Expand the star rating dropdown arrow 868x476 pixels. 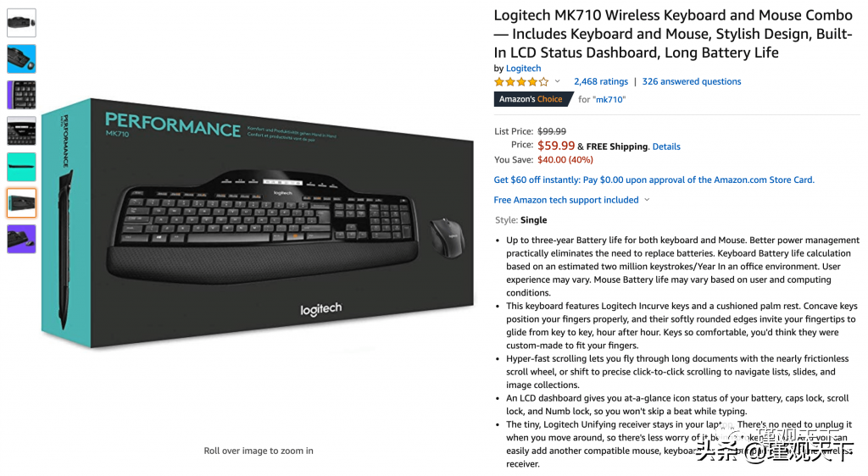click(x=558, y=81)
